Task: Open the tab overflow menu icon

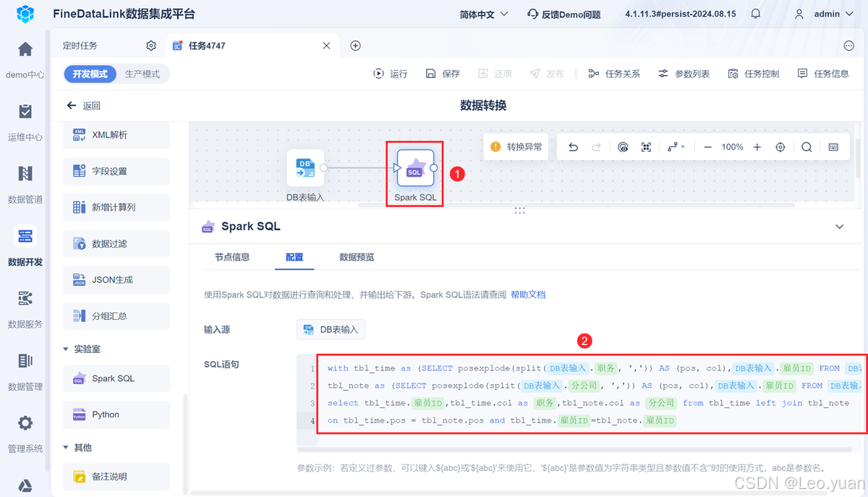Action: 849,46
